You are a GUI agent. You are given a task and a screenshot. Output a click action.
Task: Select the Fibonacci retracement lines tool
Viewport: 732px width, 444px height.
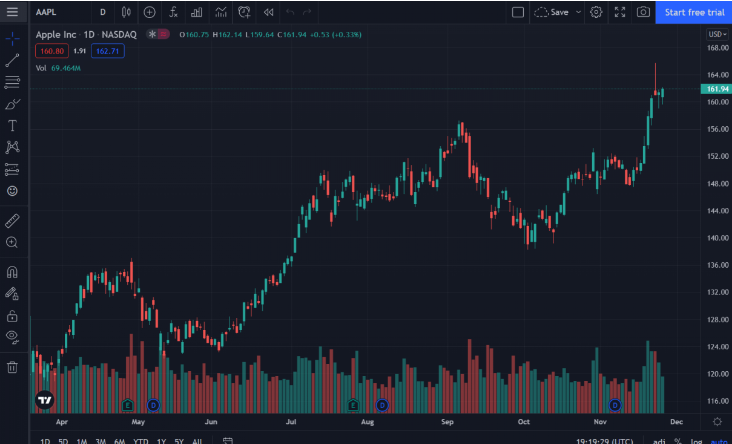coord(13,82)
